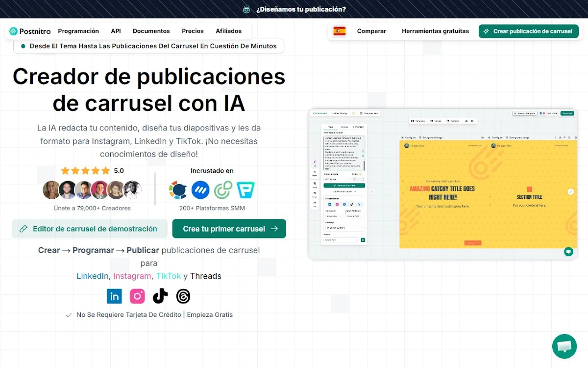
Task: Click No Se Requiere Tarjeta De Crédito text
Action: (x=129, y=315)
